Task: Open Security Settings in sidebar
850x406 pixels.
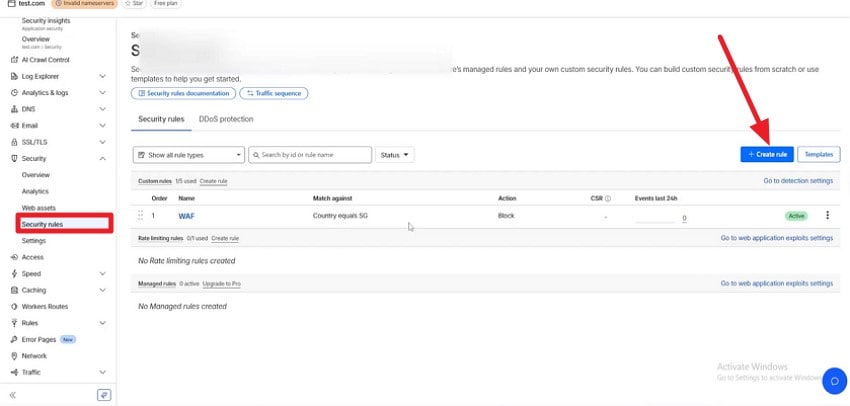Action: coord(34,241)
